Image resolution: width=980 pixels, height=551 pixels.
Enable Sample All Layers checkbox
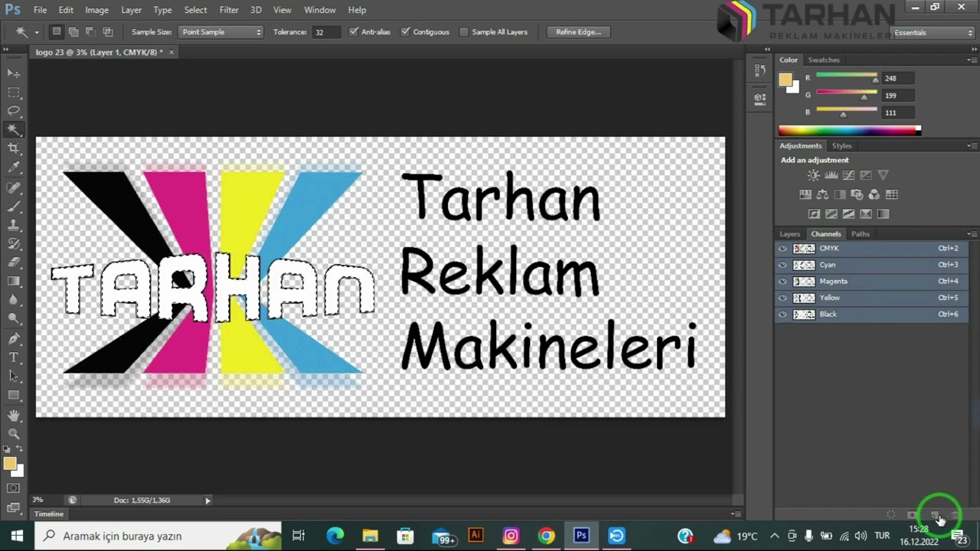point(464,32)
